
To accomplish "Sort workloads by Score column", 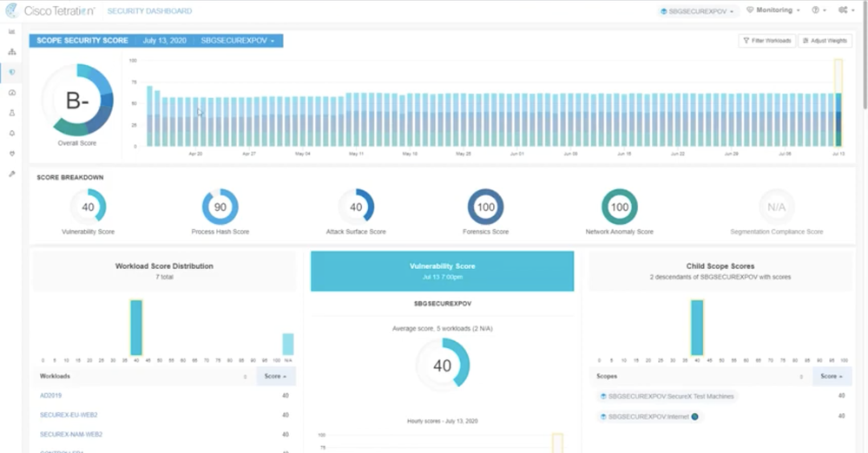I will 275,376.
